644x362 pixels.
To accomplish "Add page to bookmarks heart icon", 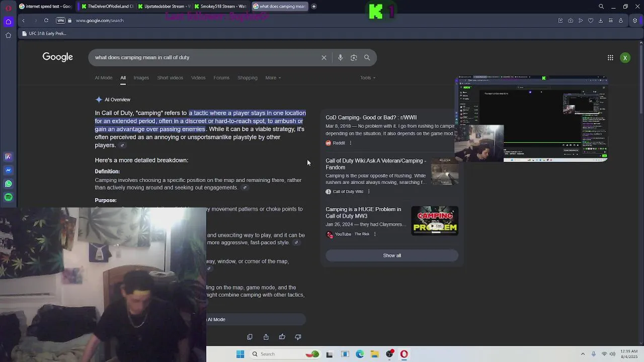I will tap(591, 21).
